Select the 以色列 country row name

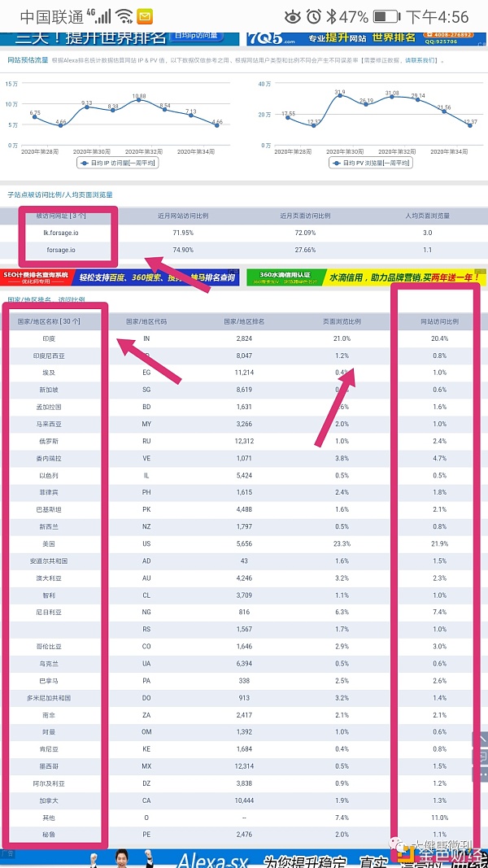point(48,476)
